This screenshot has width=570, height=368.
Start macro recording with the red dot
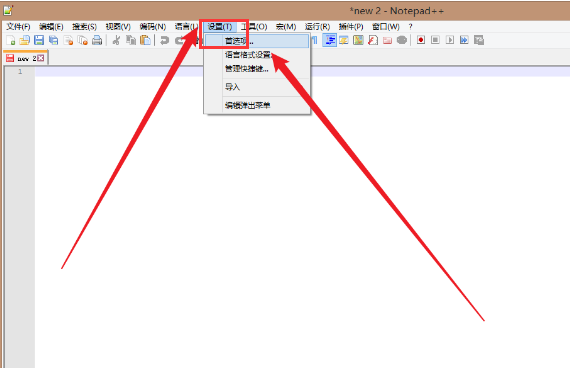pyautogui.click(x=421, y=40)
